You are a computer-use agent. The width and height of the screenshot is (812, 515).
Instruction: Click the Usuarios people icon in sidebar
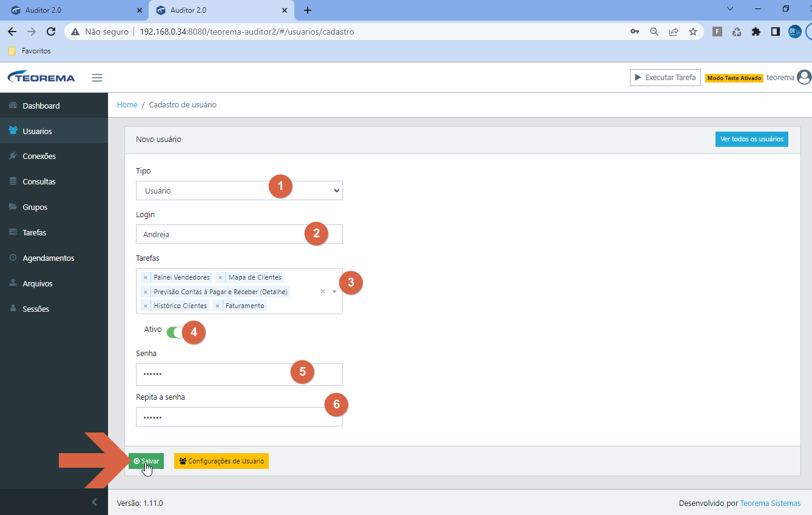13,131
